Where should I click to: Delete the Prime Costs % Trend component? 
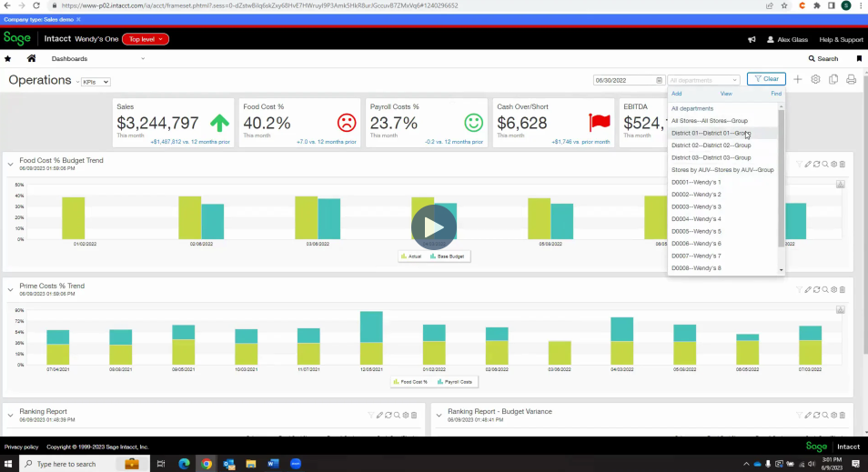click(x=843, y=290)
